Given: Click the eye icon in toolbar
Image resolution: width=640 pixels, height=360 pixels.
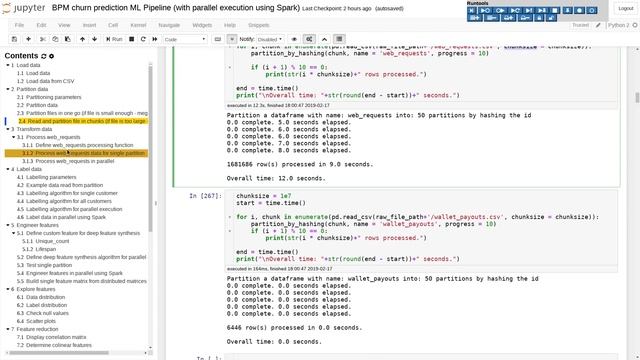Looking at the screenshot, I should pyautogui.click(x=294, y=39).
